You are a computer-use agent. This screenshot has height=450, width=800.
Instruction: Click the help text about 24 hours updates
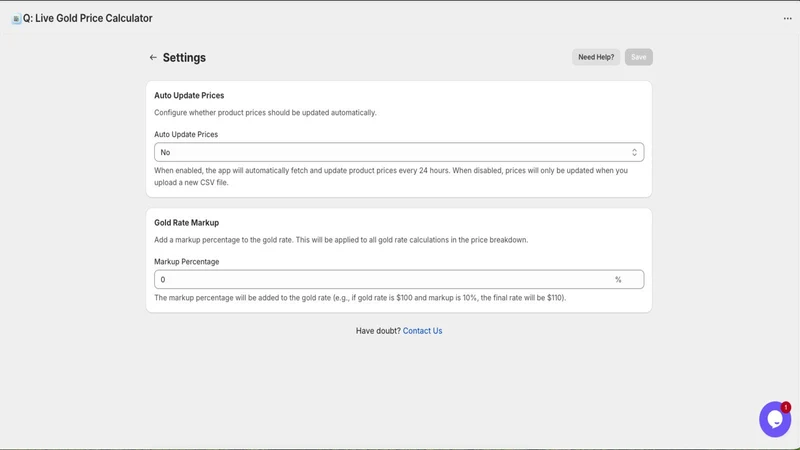pos(391,177)
